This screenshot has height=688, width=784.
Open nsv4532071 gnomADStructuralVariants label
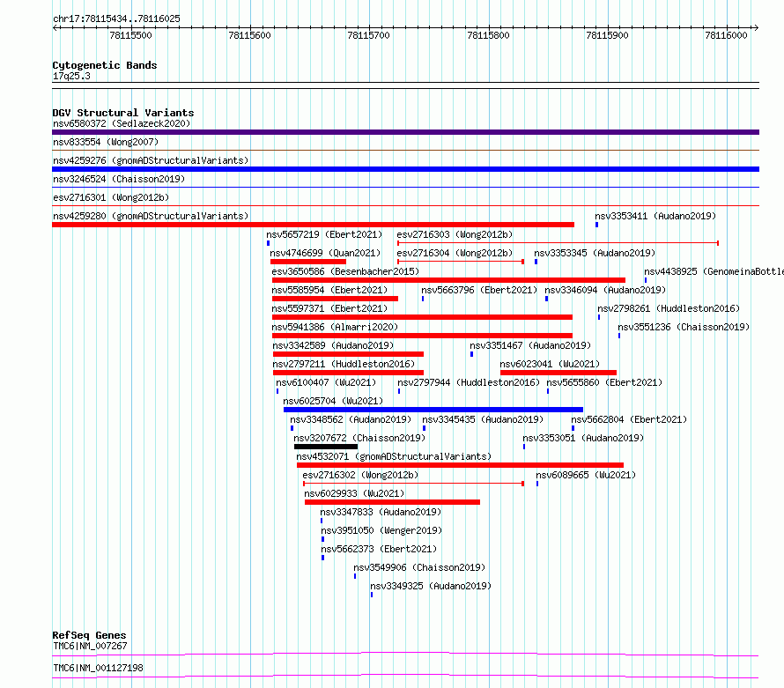tap(394, 456)
